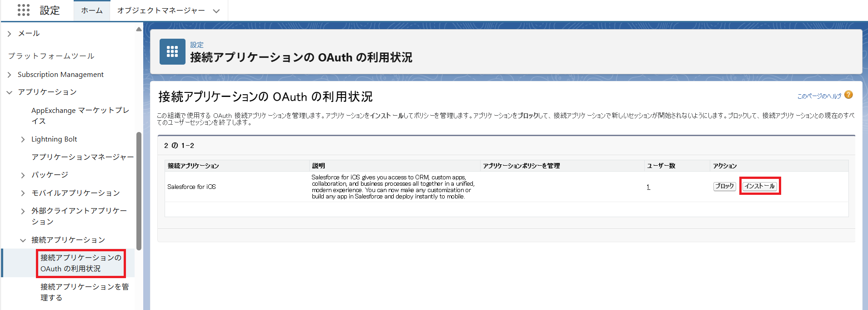Screen dimensions: 868x310
Task: Click the ブロック button
Action: click(724, 186)
